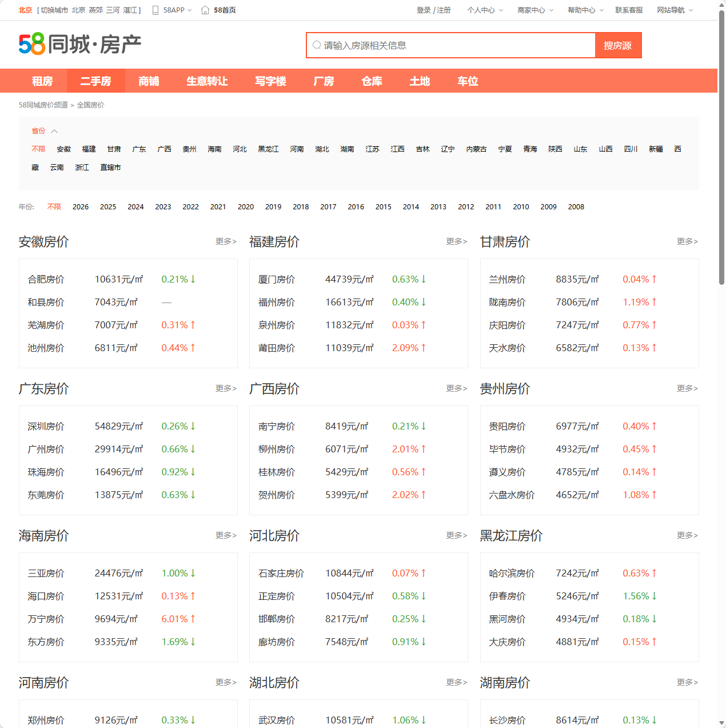Select the 福建 province filter

click(x=89, y=149)
